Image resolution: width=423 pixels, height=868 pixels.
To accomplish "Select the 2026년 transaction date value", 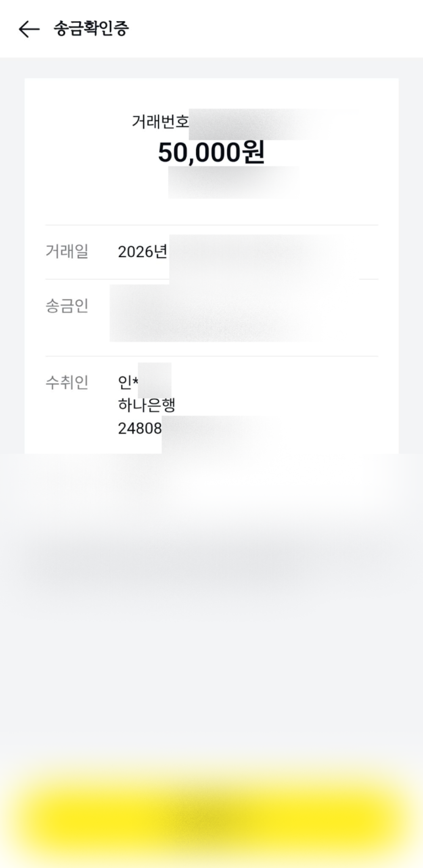I will pyautogui.click(x=143, y=252).
